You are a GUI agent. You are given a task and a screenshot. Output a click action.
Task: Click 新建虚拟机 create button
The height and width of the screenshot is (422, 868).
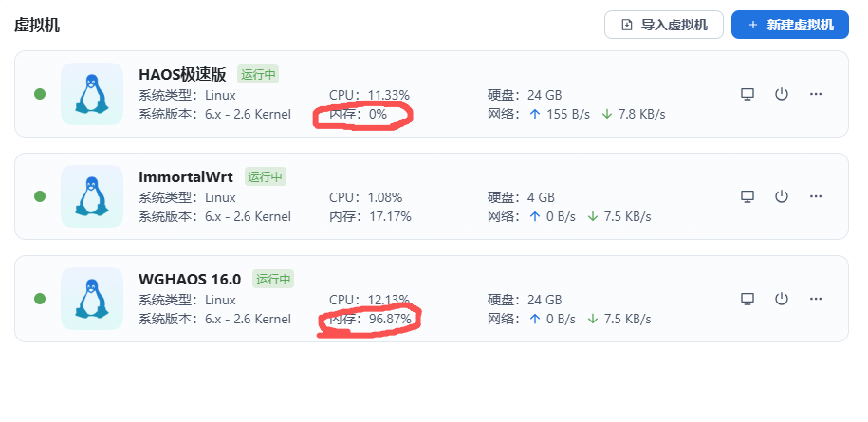click(789, 25)
